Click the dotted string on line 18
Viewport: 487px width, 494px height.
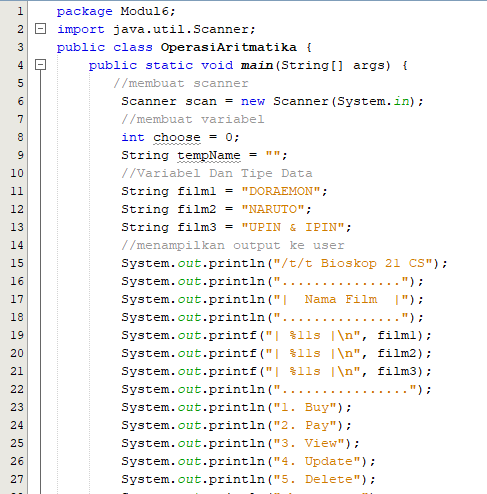[341, 317]
